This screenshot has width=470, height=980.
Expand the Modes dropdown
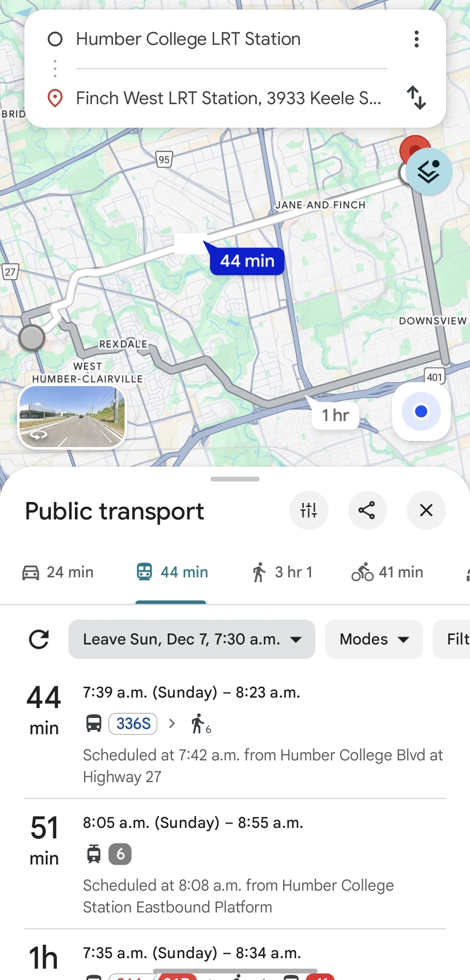click(374, 639)
